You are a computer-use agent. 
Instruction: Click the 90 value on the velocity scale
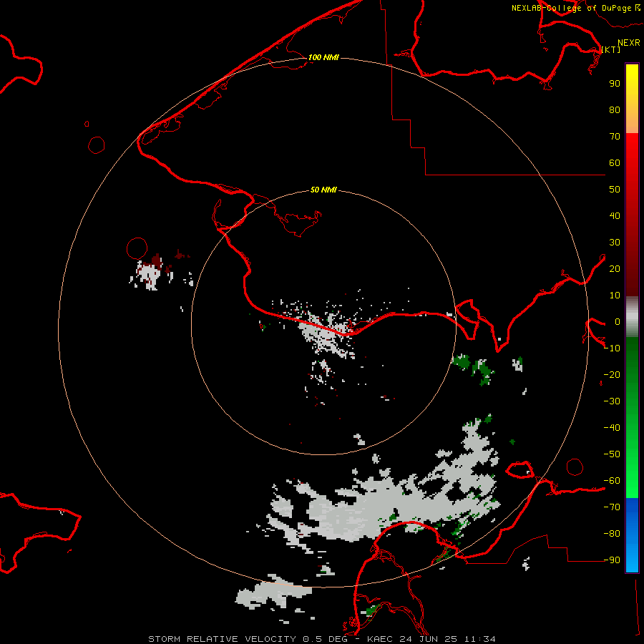615,84
